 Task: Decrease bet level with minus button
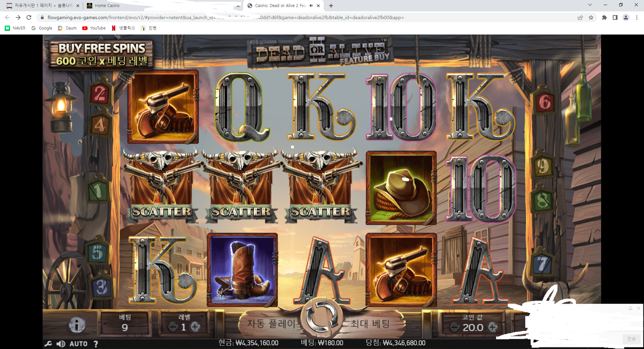173,327
